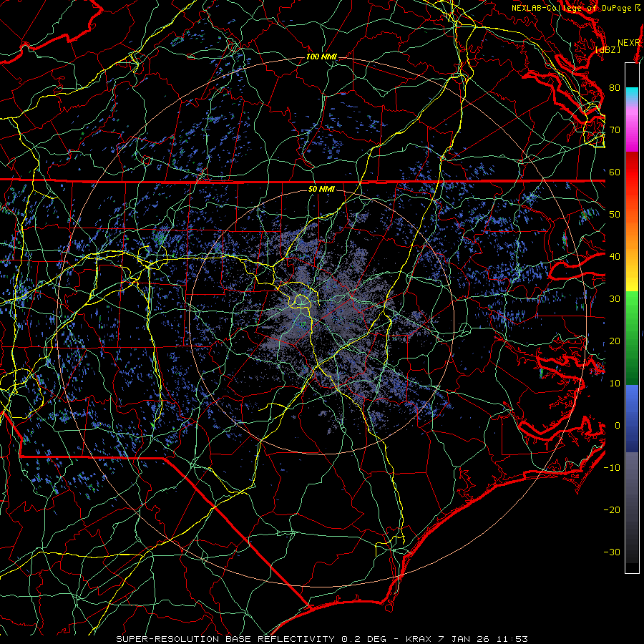The height and width of the screenshot is (644, 644).
Task: Click the Super-Resolution Base Reflectivity caption
Action: [x=321, y=639]
